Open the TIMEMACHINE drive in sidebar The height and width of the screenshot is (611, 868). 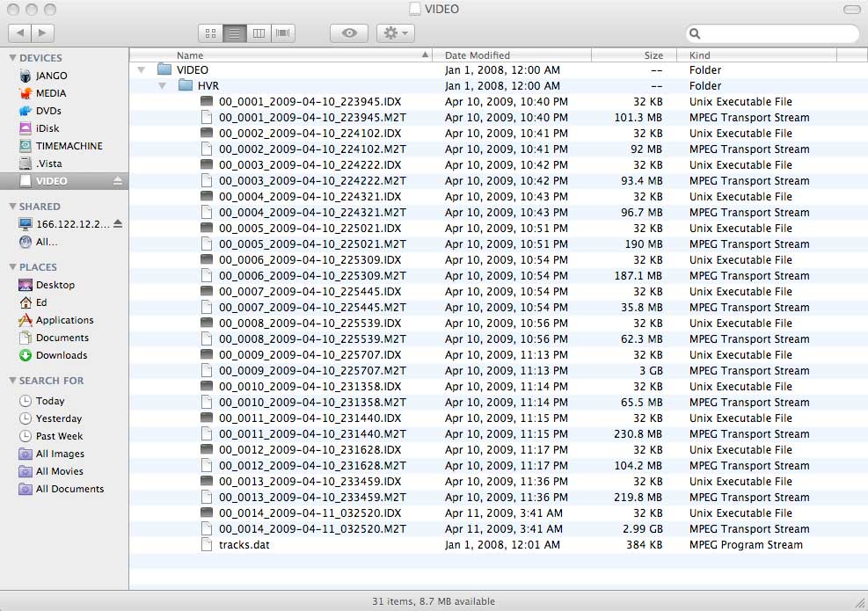tap(69, 146)
